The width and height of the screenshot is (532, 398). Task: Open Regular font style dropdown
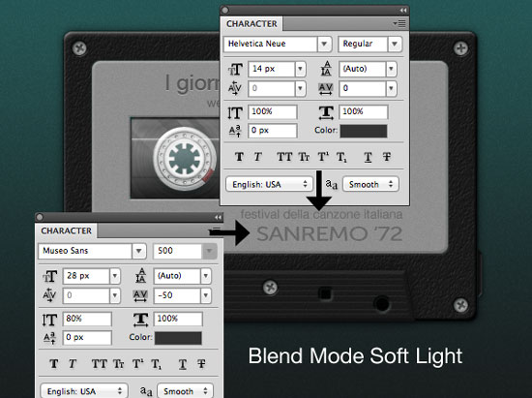[x=395, y=44]
